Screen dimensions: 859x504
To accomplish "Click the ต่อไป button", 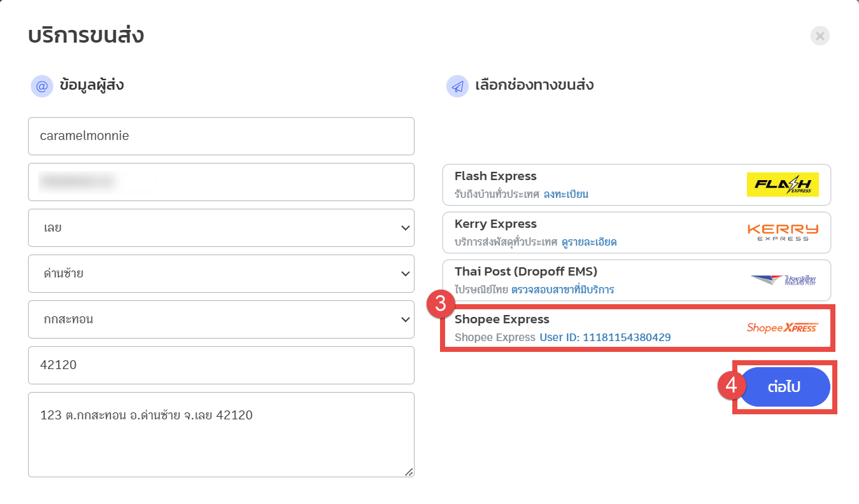I will pyautogui.click(x=784, y=387).
